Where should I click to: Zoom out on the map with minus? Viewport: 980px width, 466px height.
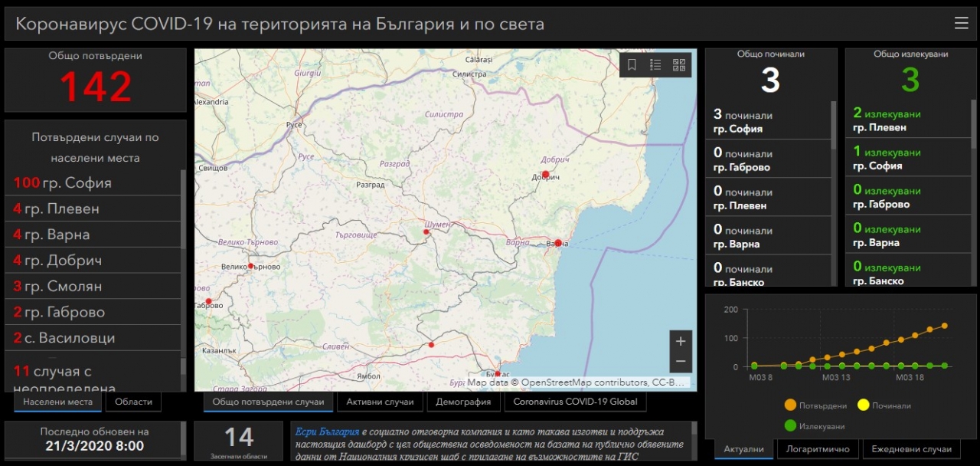(681, 362)
